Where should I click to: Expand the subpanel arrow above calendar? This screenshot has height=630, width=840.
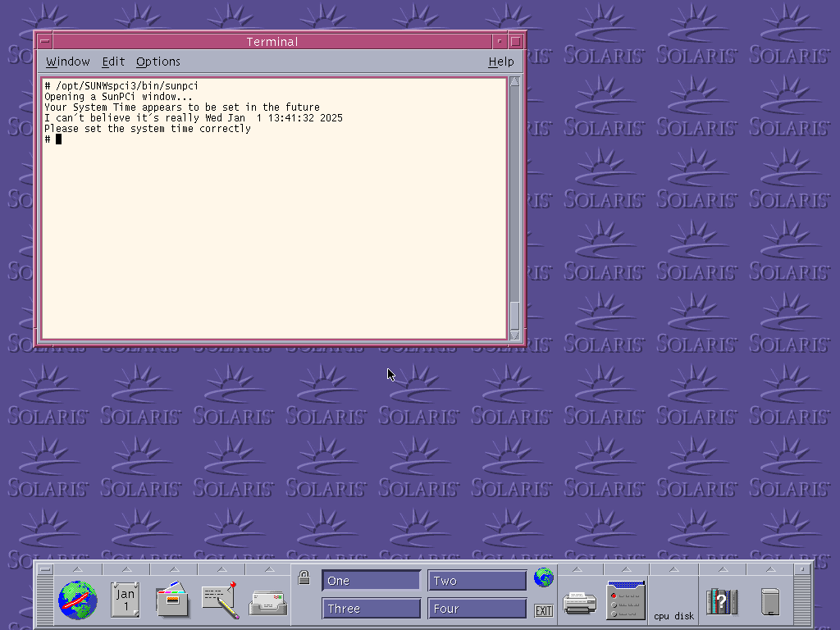[126, 569]
